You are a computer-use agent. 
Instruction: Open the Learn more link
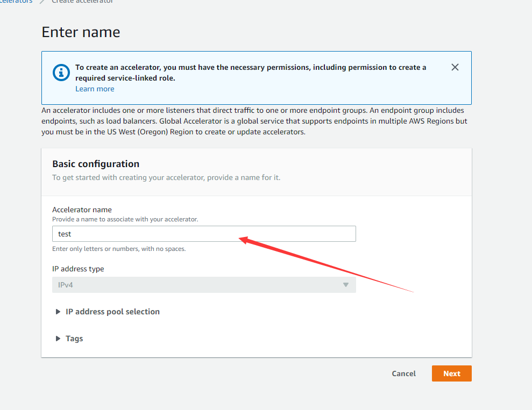(95, 89)
